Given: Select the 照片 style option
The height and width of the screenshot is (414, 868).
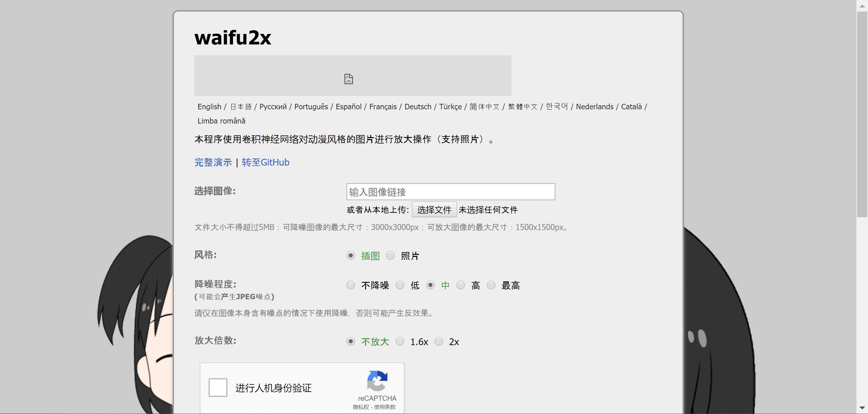Looking at the screenshot, I should pyautogui.click(x=391, y=256).
